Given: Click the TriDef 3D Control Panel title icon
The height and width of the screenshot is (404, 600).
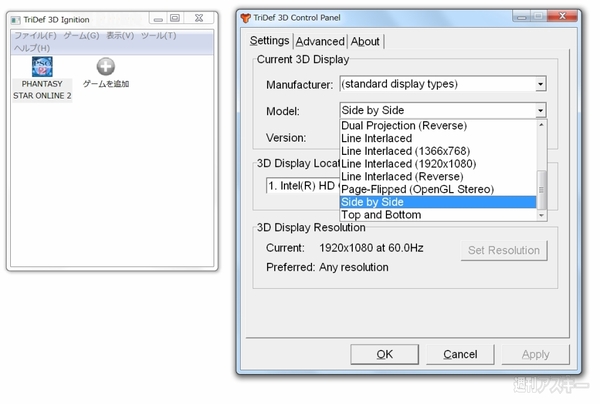Looking at the screenshot, I should tap(245, 18).
